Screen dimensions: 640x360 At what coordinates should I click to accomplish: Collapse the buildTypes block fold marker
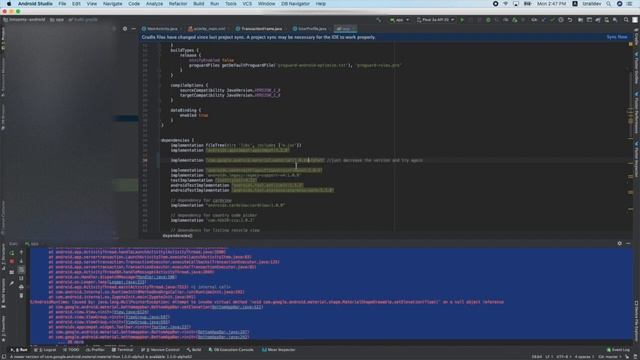(160, 50)
